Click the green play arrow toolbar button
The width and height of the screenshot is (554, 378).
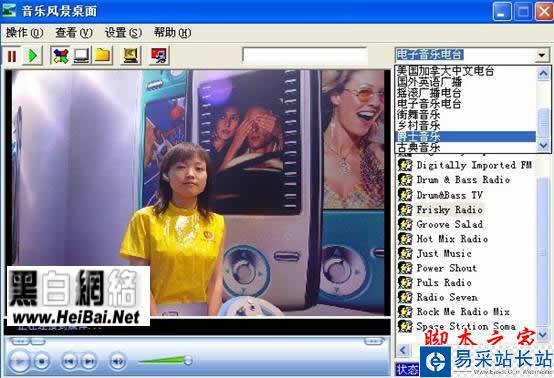[33, 56]
